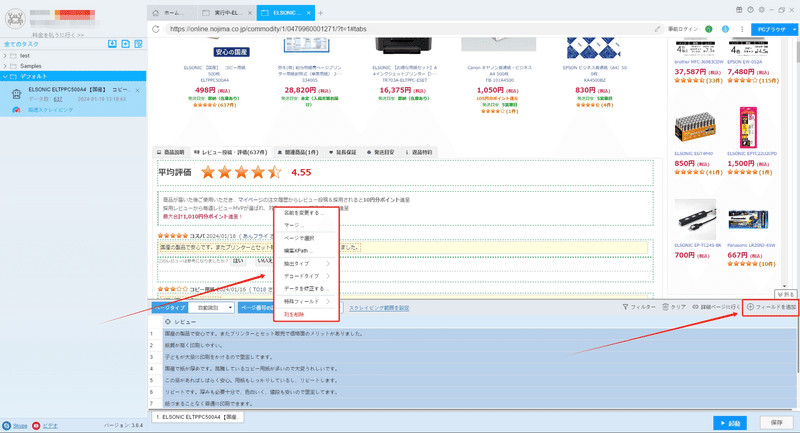This screenshot has height=433, width=800.
Task: Click the gift box icon in title bar
Action: (x=739, y=10)
